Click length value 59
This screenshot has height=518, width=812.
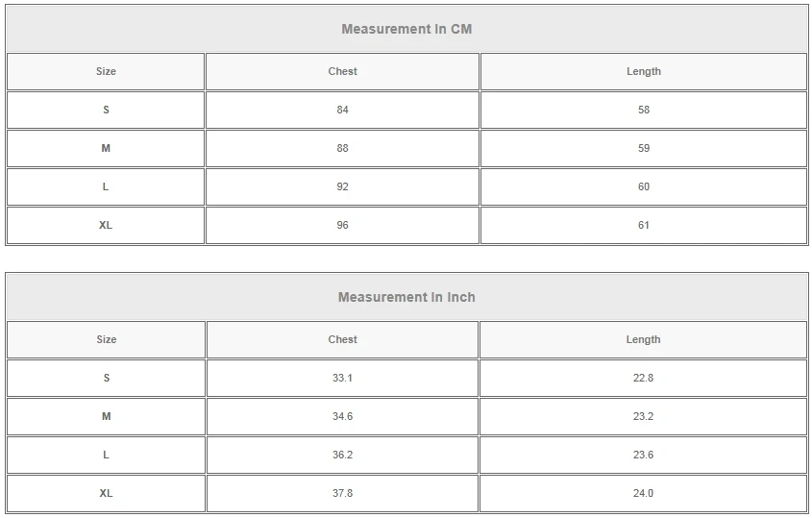(x=643, y=148)
